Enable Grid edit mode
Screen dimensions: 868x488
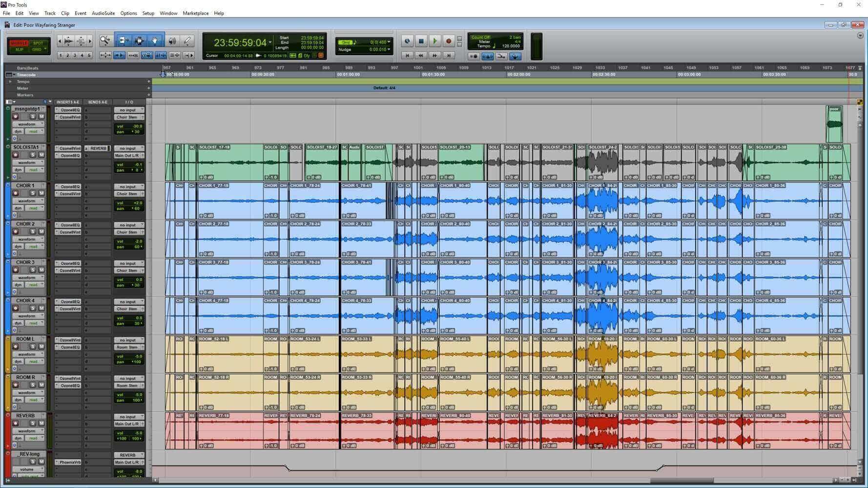pos(37,49)
